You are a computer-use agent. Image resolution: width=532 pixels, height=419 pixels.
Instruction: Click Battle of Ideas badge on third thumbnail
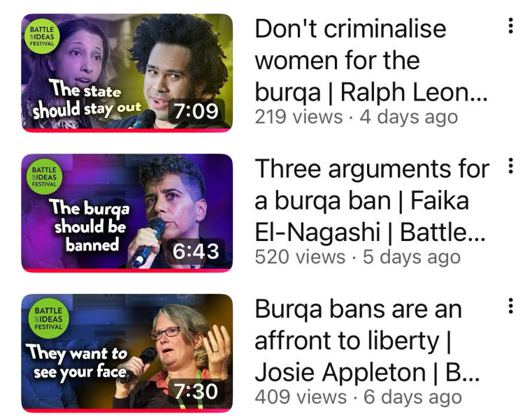coord(48,318)
